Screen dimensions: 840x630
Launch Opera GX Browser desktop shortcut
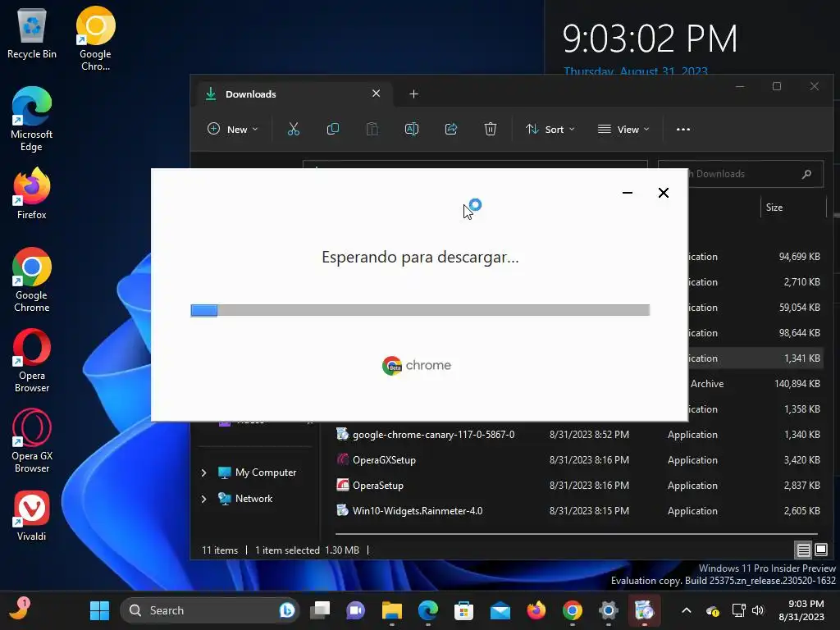pyautogui.click(x=32, y=441)
